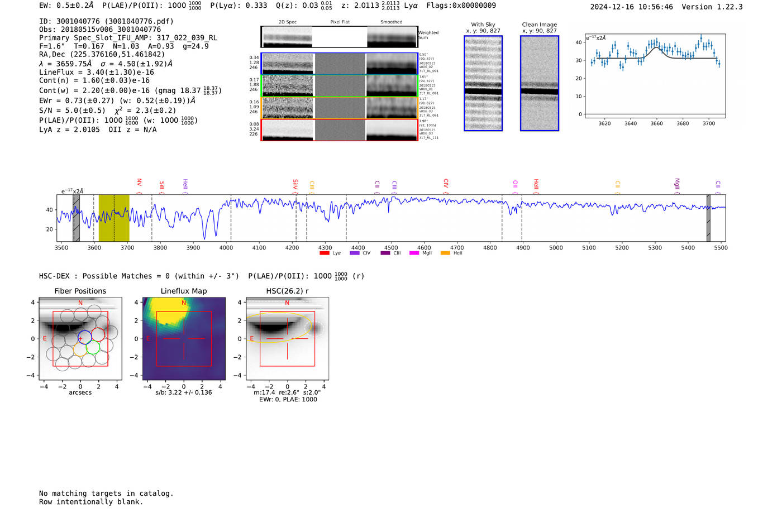Screen dimensions: 782x532
Task: Click the hatched gray band near 5460 Å
Action: coord(708,218)
